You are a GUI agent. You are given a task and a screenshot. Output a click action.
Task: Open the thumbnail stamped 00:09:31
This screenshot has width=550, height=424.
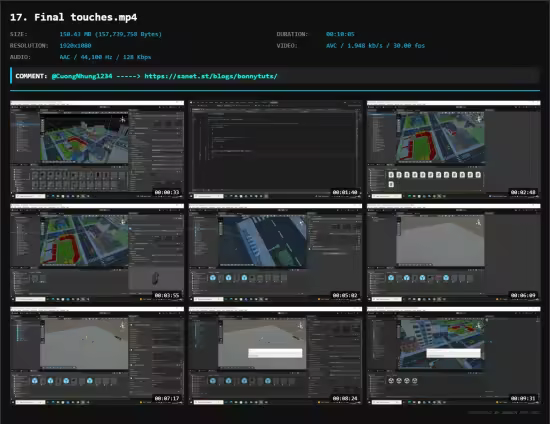point(454,356)
